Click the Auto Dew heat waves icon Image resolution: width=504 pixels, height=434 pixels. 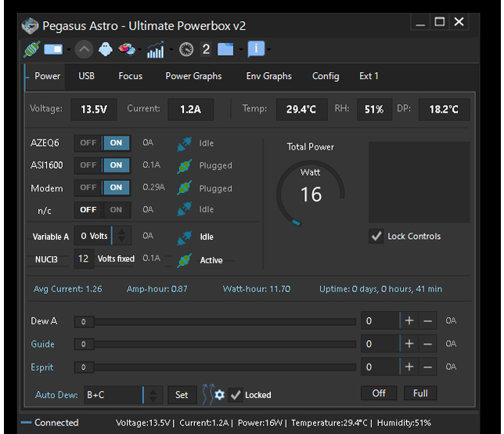pyautogui.click(x=207, y=394)
